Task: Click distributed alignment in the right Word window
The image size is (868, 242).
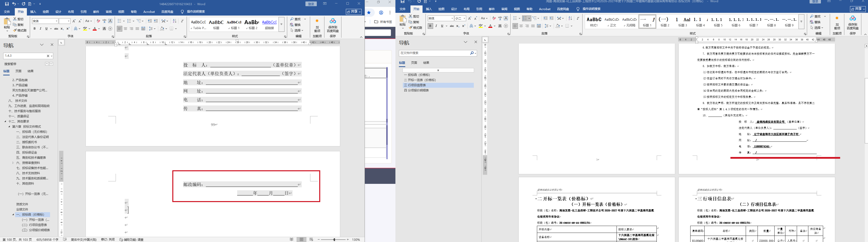Action: [539, 26]
